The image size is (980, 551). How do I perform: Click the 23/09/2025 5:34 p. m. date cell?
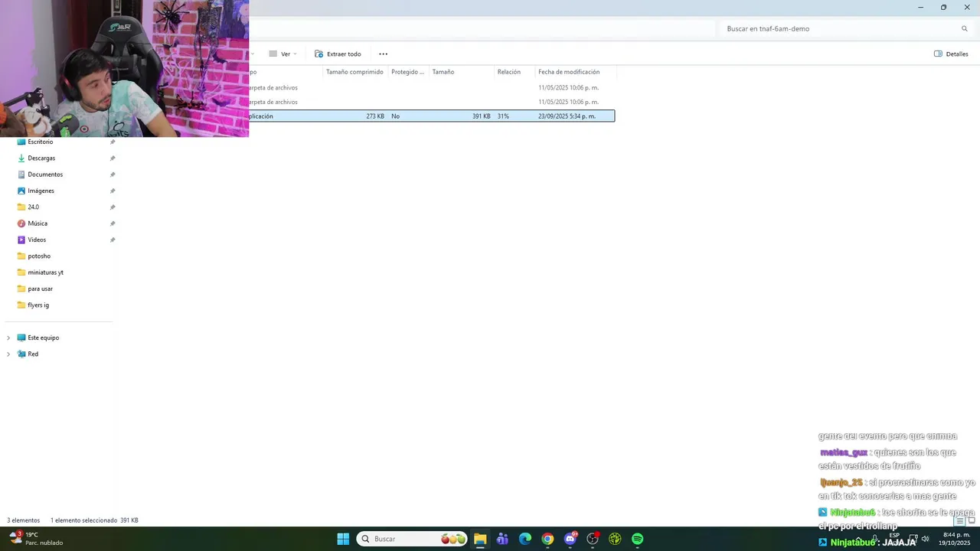(567, 116)
